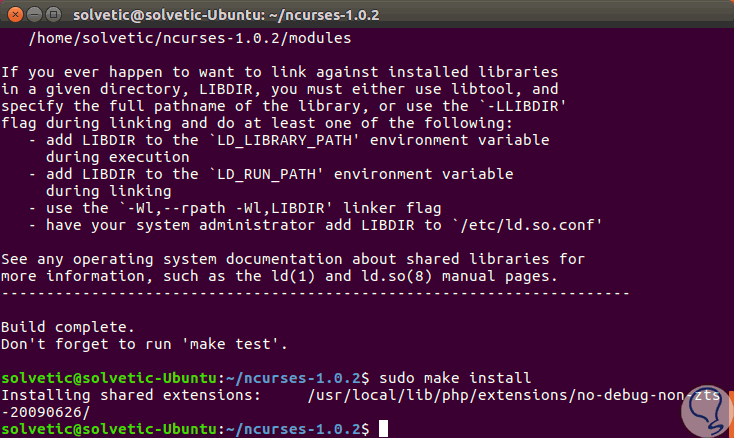Image resolution: width=734 pixels, height=438 pixels.
Task: Minimize the terminal window
Action: (x=34, y=13)
